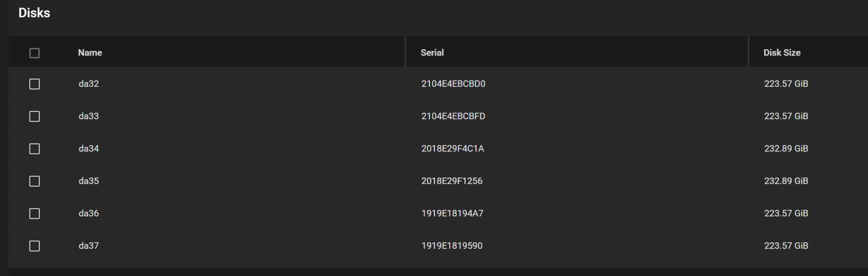Click disk name da37
Image resolution: width=868 pixels, height=276 pixels.
(89, 246)
